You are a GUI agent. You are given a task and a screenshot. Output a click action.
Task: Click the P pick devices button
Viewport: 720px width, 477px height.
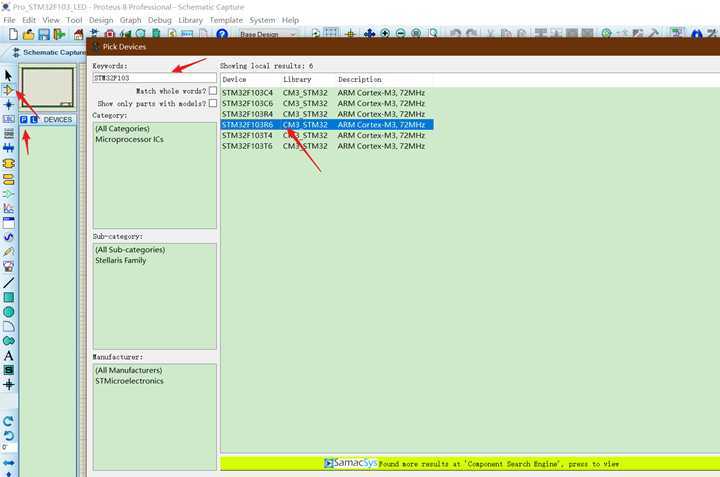coord(23,119)
